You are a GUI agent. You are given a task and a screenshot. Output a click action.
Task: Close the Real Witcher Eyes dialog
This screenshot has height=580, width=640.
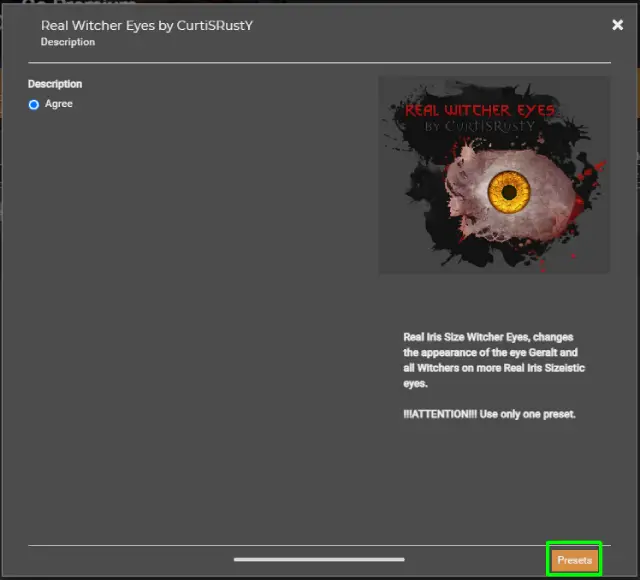(x=618, y=25)
